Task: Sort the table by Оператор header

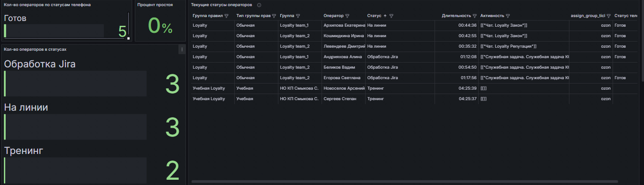Action: click(x=333, y=16)
